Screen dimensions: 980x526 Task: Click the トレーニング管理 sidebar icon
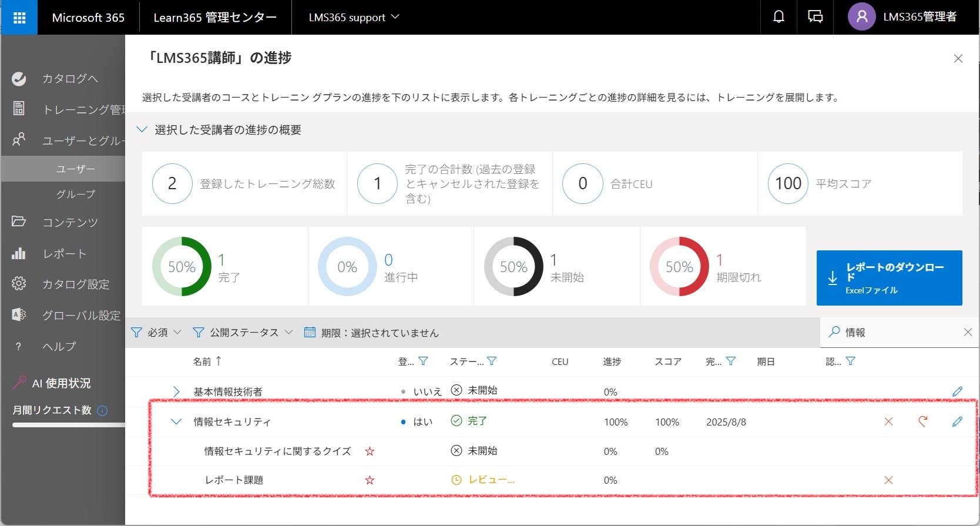click(x=19, y=109)
